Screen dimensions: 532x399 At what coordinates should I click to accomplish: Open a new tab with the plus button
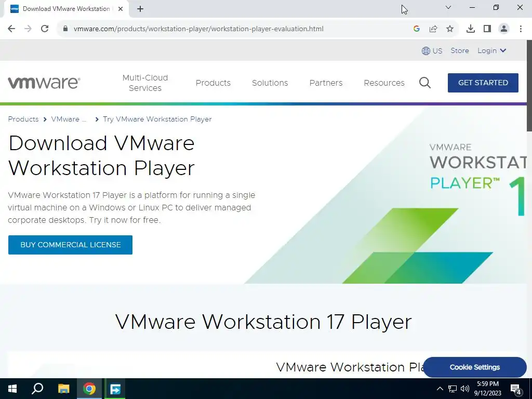coord(140,9)
